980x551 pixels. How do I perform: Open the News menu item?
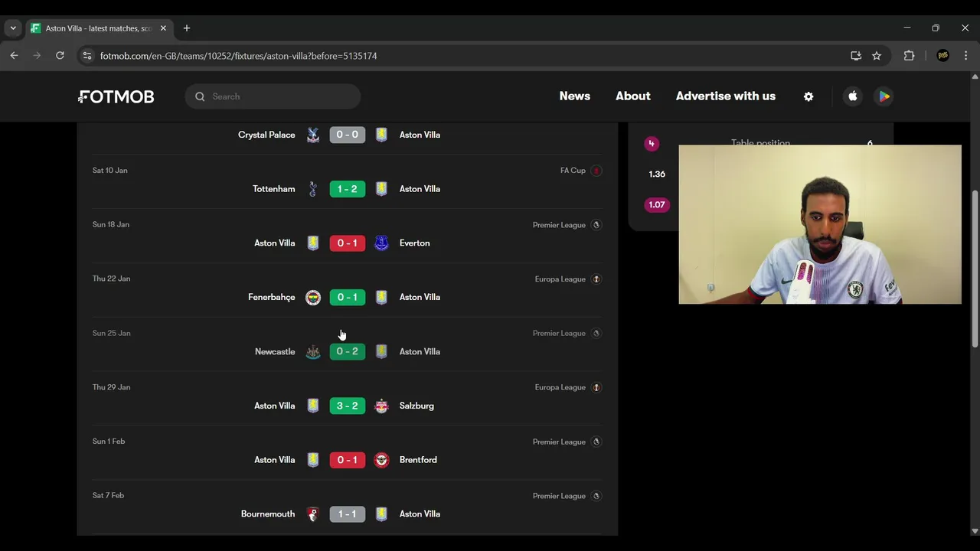574,96
